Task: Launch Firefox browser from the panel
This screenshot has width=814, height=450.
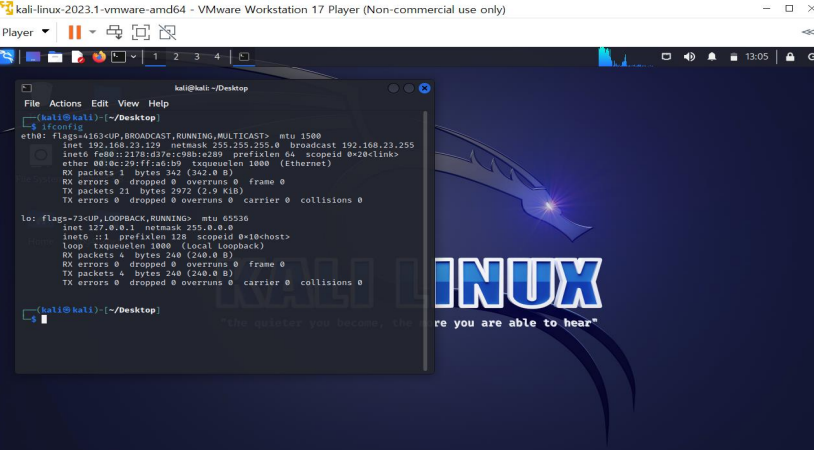Action: pyautogui.click(x=99, y=57)
